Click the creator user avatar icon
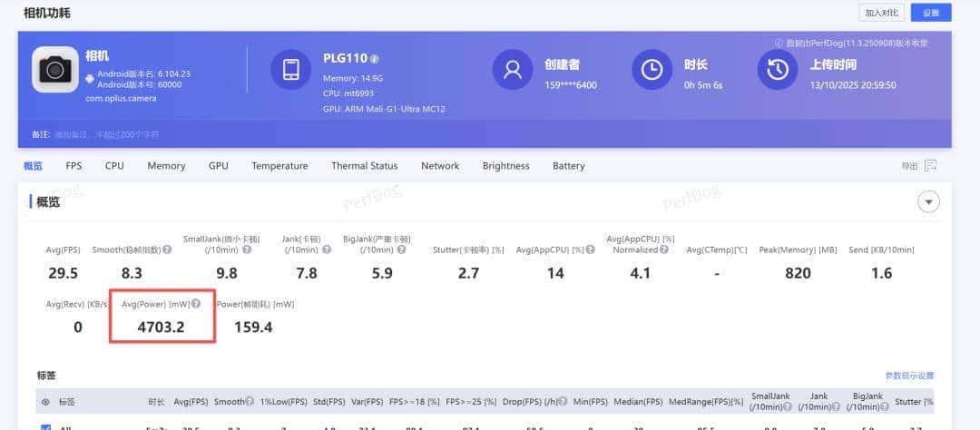 [513, 69]
